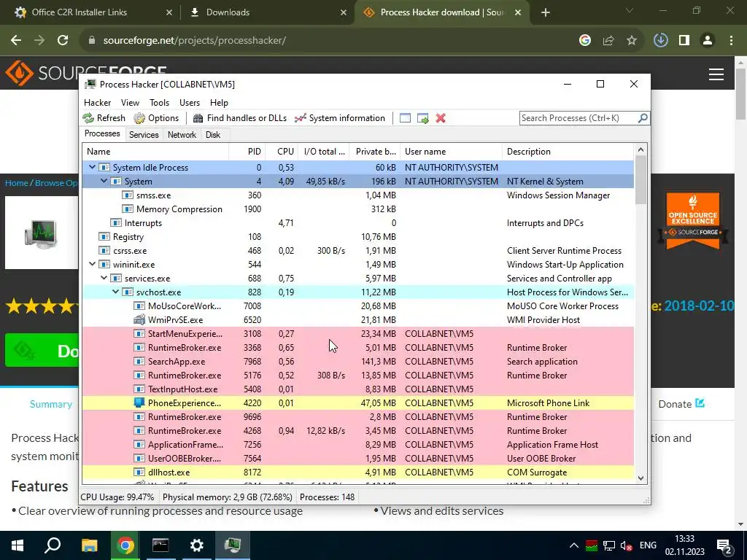Reload the SourceForge page
747x560 pixels.
(63, 41)
